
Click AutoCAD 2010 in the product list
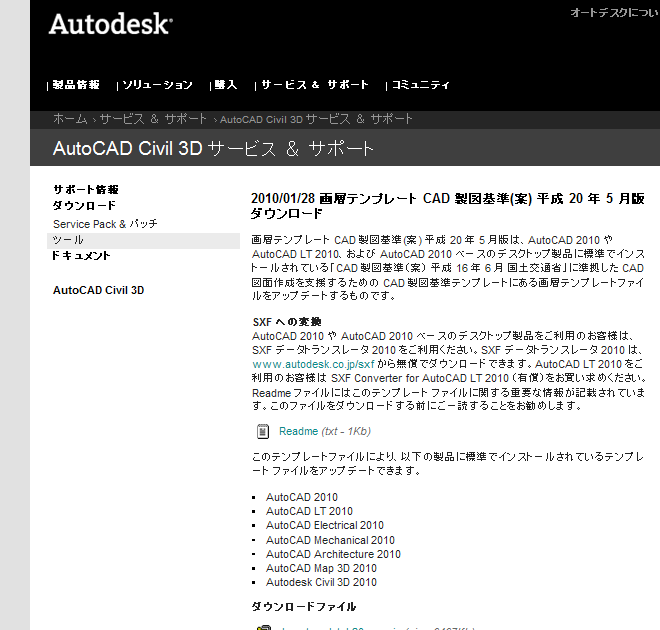click(302, 497)
